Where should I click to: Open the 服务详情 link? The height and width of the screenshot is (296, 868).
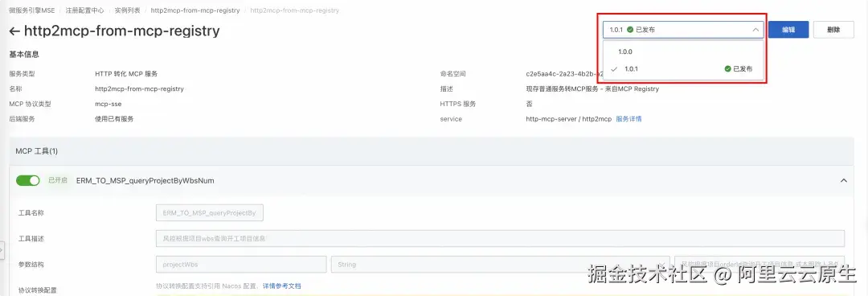pos(628,119)
